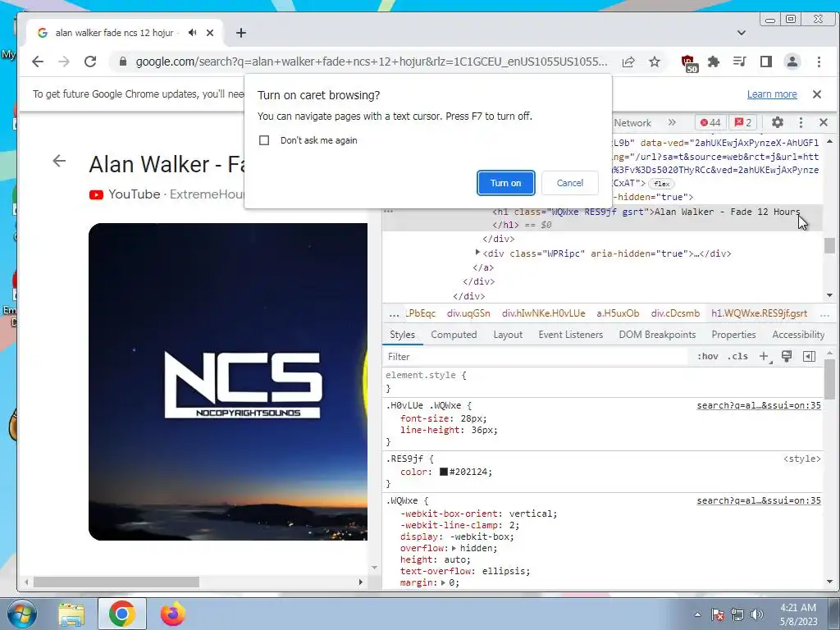Viewport: 840px width, 630px height.
Task: Switch to DevTools Network tab
Action: [x=632, y=123]
